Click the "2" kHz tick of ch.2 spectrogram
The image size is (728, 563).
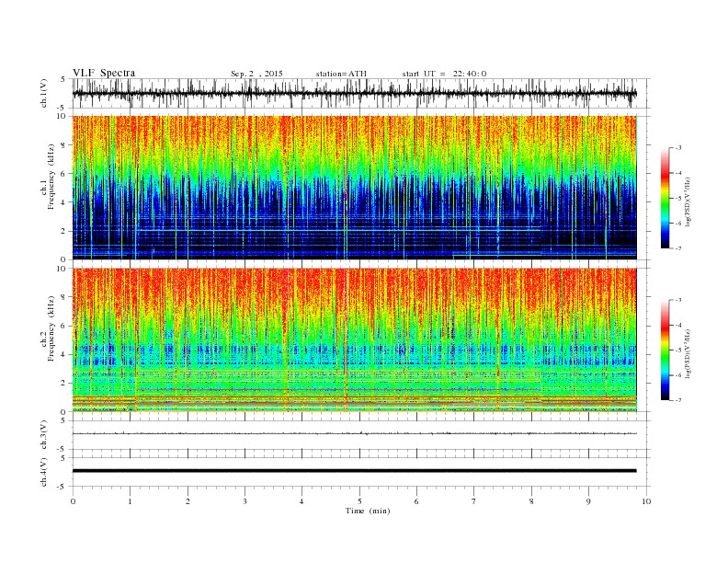[64, 384]
